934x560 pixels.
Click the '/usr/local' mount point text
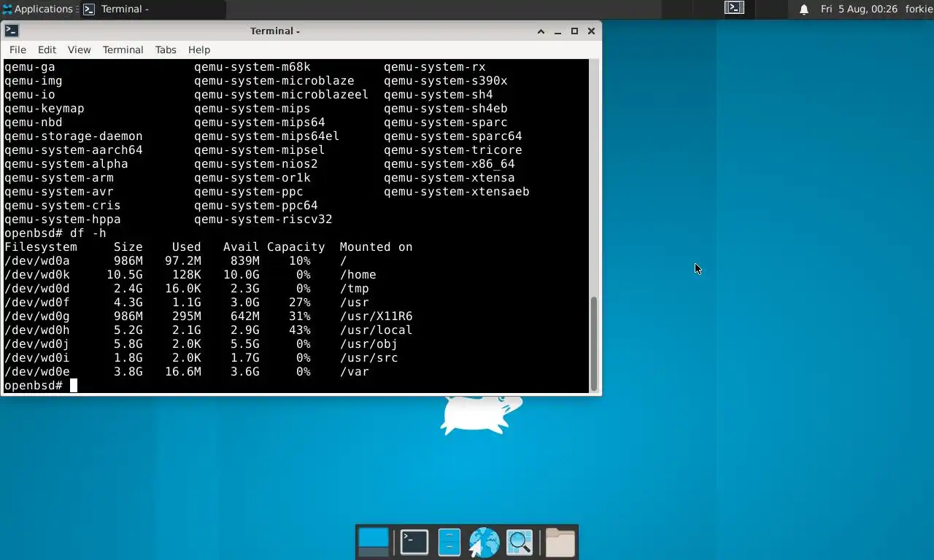377,330
